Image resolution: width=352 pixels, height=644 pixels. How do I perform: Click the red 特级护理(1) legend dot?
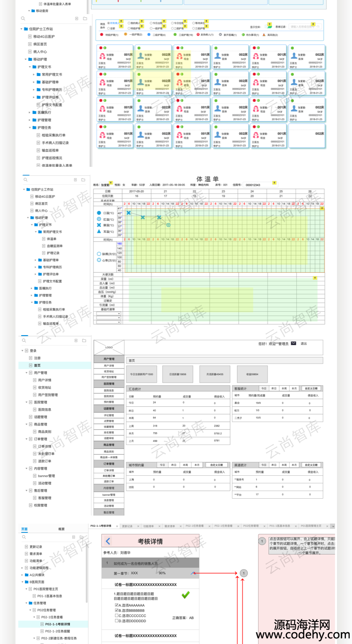click(102, 35)
